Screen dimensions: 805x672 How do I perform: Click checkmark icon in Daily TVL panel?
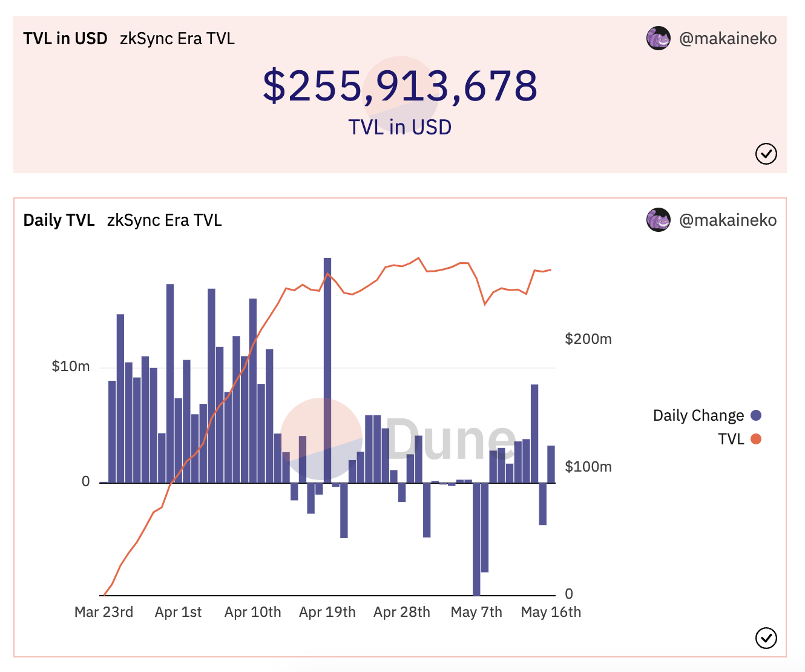[766, 637]
